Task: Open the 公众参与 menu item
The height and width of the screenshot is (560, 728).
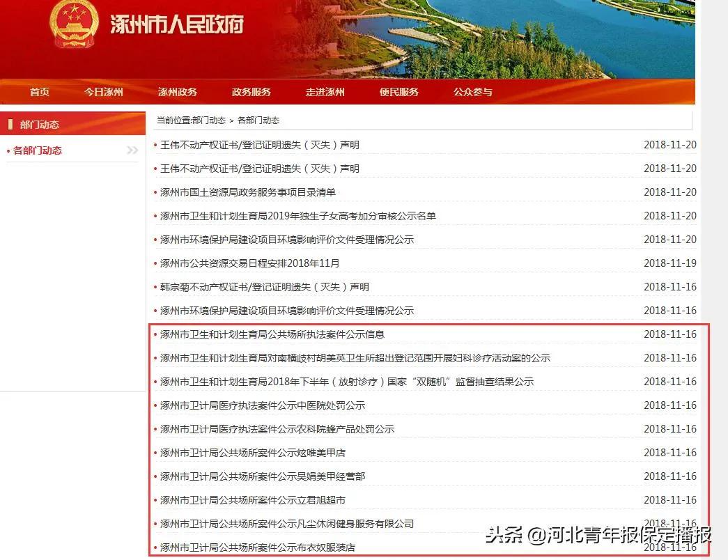Action: coord(473,92)
